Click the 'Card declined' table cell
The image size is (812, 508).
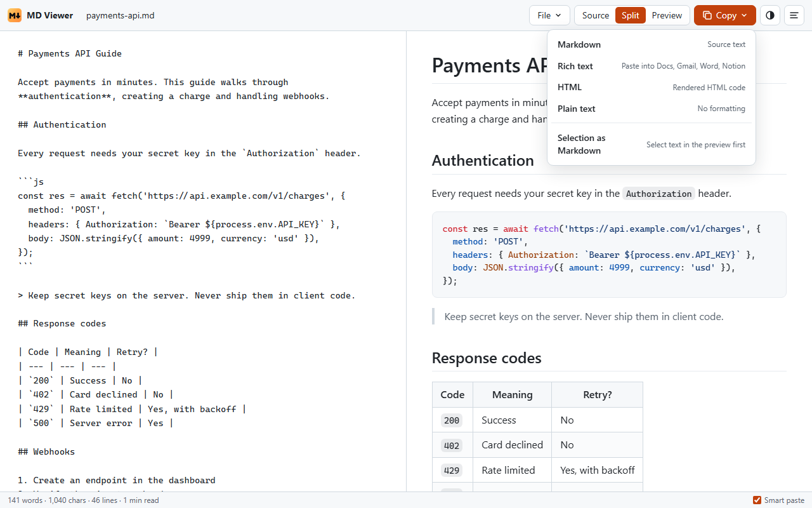(x=513, y=445)
